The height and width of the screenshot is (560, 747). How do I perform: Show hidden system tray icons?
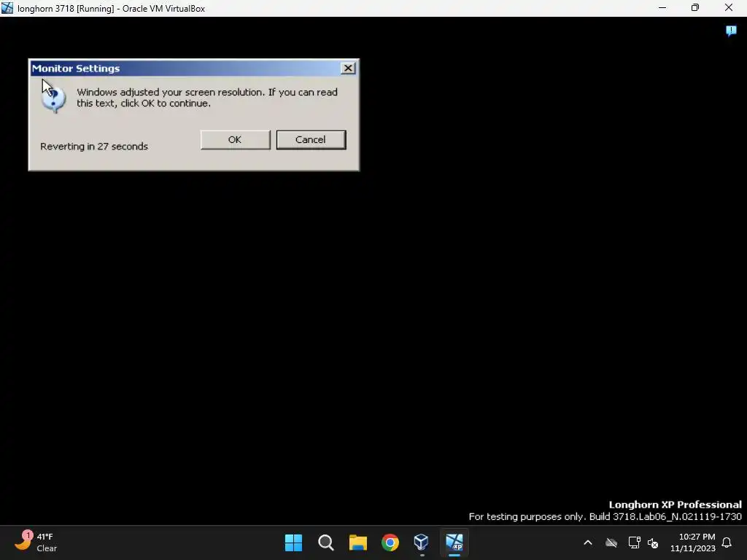click(588, 542)
